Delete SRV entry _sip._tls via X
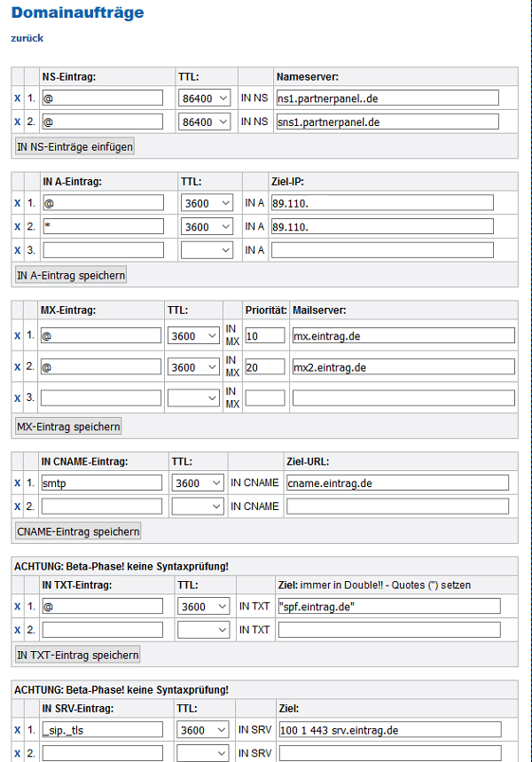 coord(18,730)
